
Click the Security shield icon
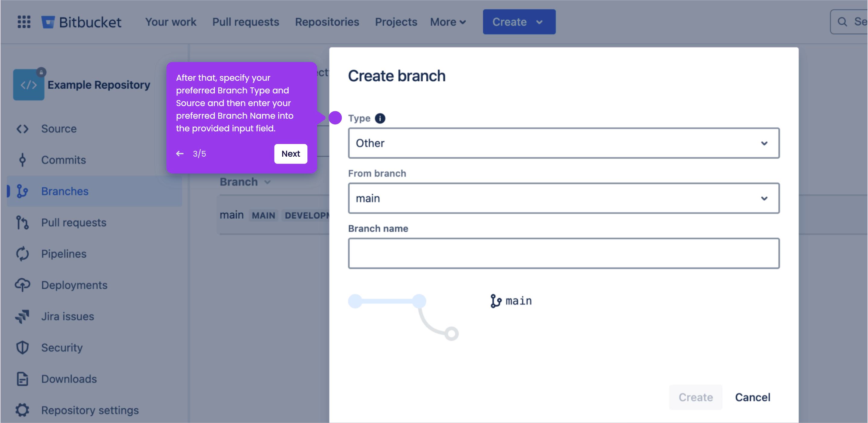[x=23, y=348]
